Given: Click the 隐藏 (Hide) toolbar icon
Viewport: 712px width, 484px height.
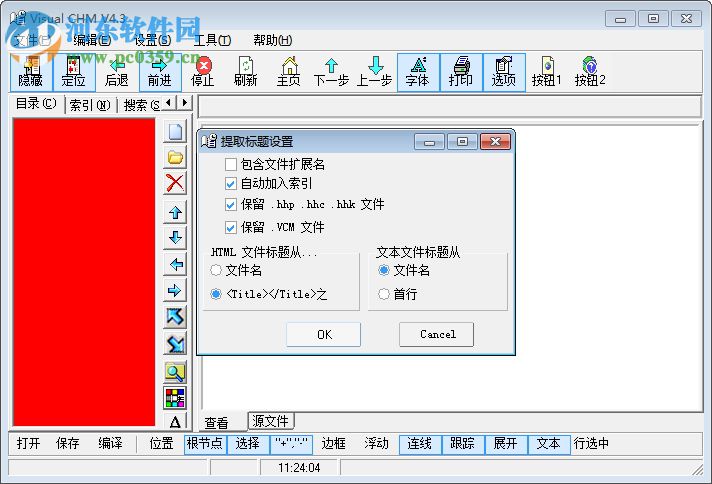Looking at the screenshot, I should [x=31, y=72].
